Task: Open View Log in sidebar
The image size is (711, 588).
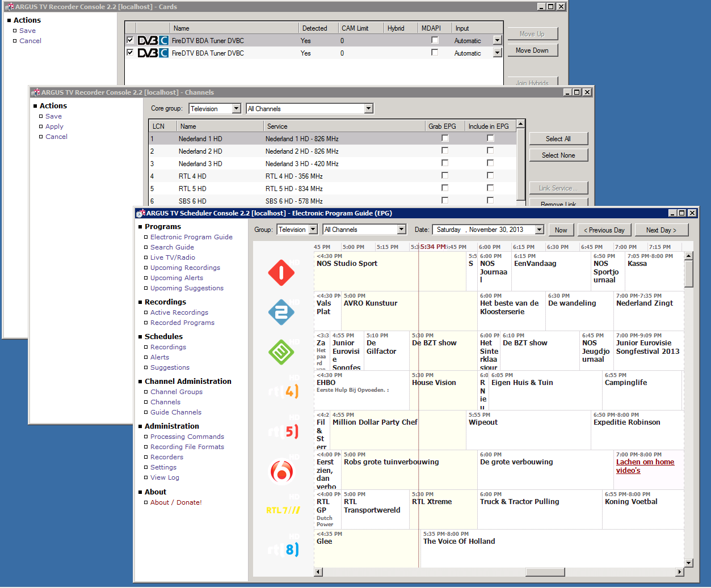Action: (165, 477)
